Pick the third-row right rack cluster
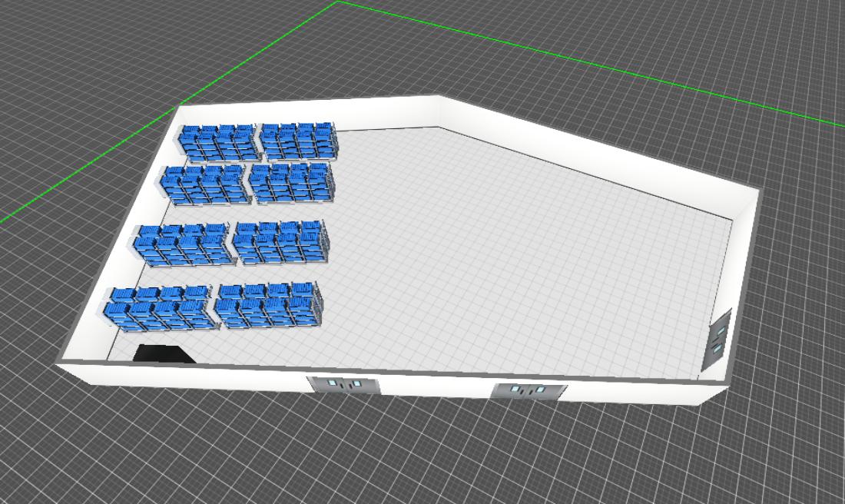This screenshot has height=504, width=845. [280, 241]
